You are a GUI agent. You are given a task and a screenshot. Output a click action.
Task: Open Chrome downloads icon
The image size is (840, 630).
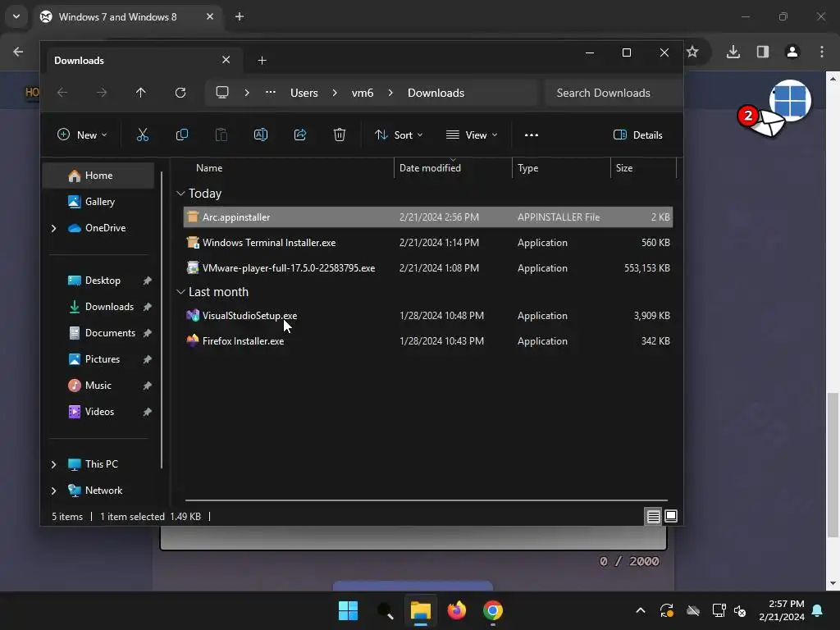(733, 52)
